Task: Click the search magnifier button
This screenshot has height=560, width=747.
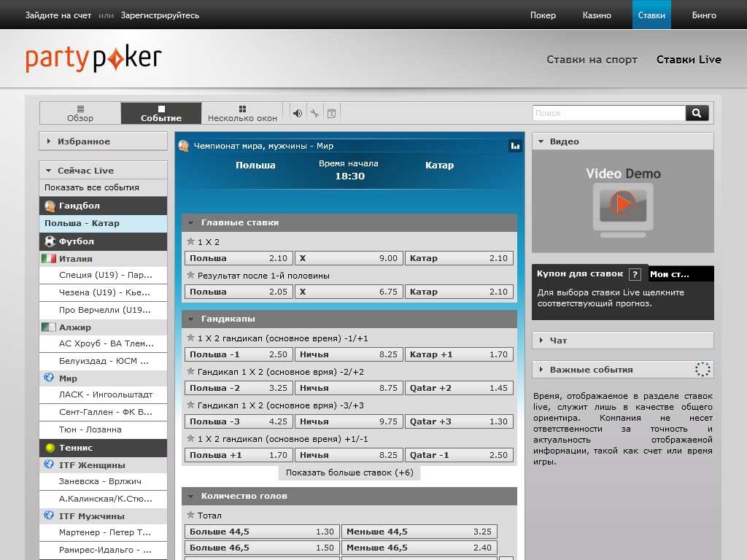Action: tap(696, 113)
